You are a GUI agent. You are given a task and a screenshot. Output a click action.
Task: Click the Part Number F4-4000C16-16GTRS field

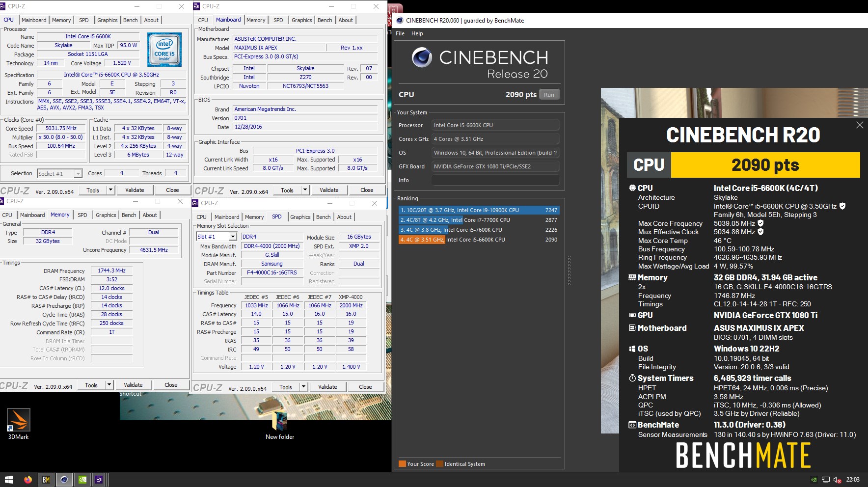(271, 273)
